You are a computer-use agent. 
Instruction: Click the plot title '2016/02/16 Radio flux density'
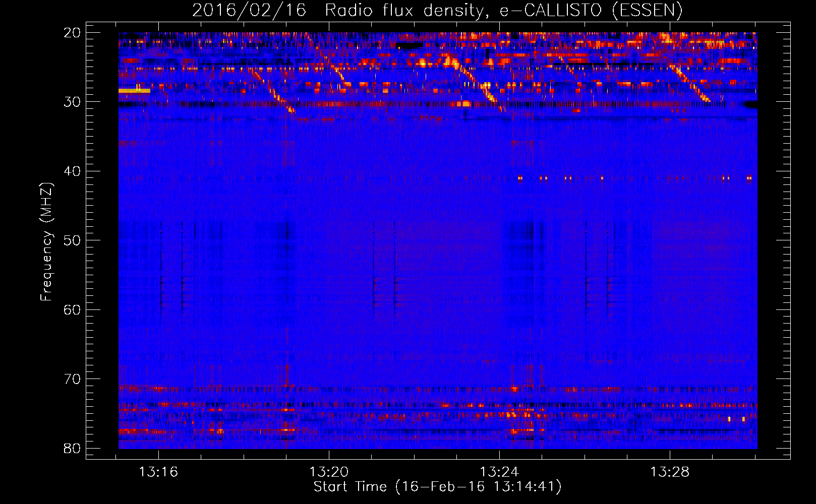338,10
